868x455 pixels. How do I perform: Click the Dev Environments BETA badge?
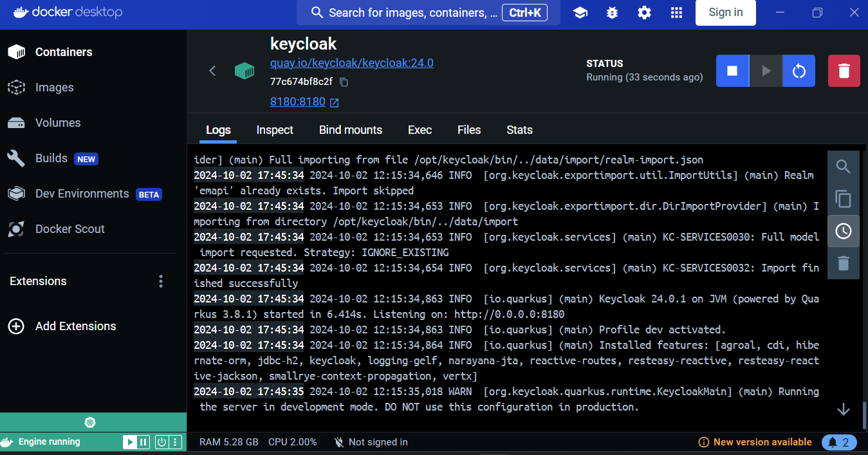149,194
